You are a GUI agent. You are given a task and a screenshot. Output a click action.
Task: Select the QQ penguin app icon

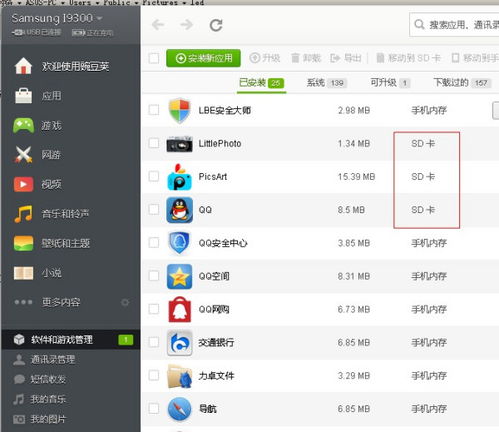click(x=179, y=210)
